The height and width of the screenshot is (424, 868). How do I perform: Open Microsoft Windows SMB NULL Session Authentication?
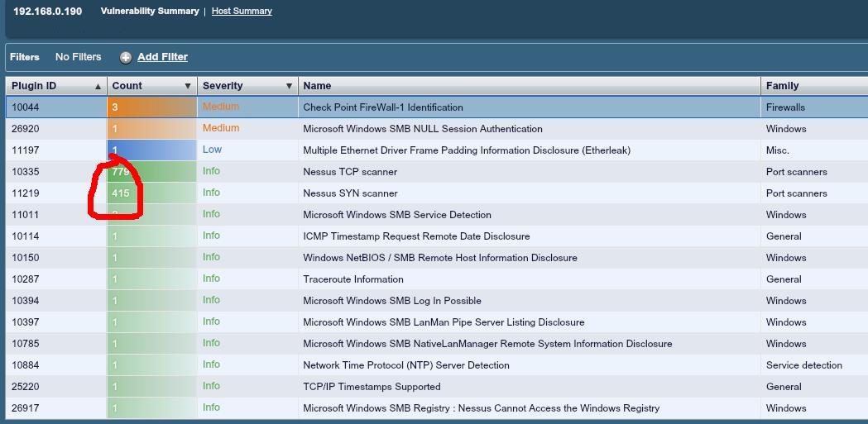[423, 129]
